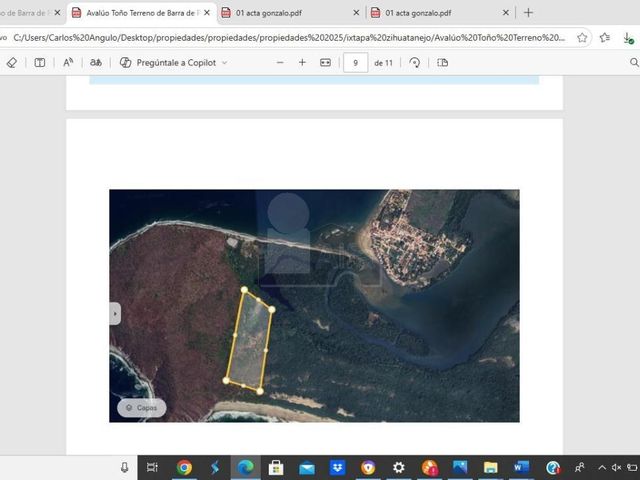The width and height of the screenshot is (640, 480).
Task: Zoom out the PDF with minus
Action: (280, 63)
